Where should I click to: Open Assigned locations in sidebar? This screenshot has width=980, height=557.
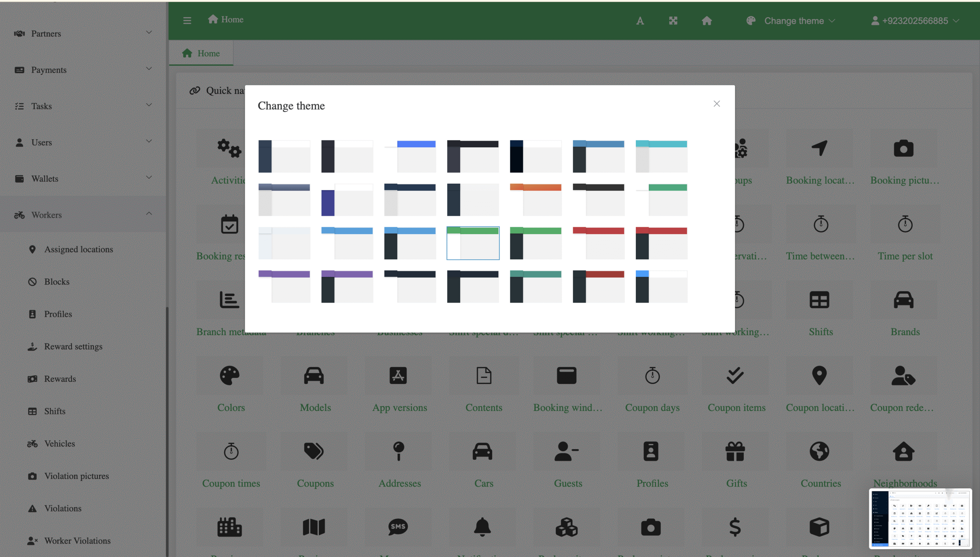pos(78,249)
